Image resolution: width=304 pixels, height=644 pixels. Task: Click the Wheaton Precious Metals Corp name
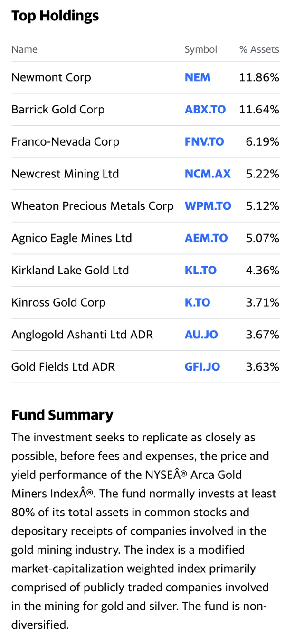click(93, 206)
